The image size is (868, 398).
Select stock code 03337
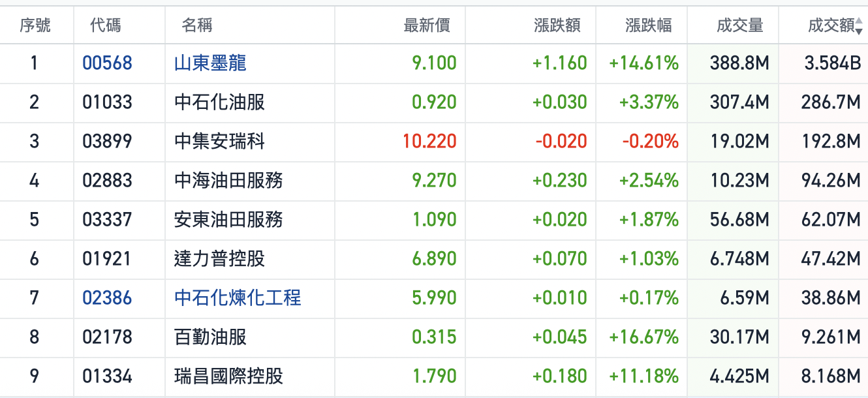click(107, 220)
